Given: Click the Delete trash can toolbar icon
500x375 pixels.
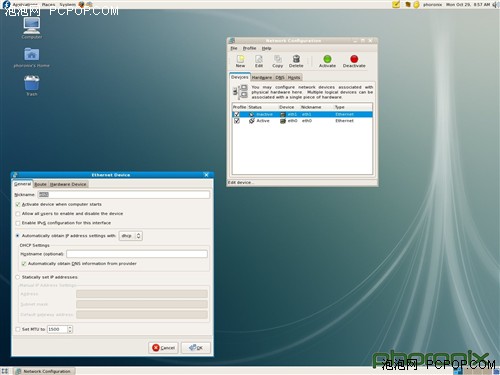Looking at the screenshot, I should [x=296, y=59].
